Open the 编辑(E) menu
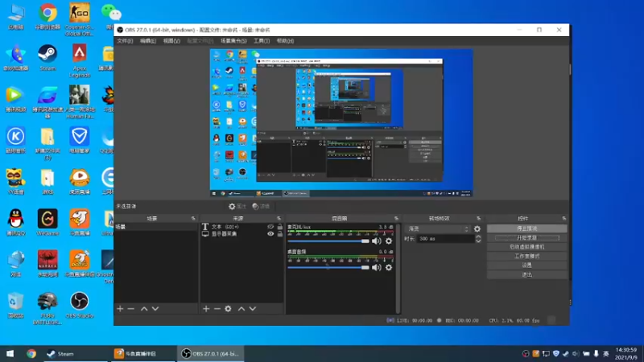Image resolution: width=644 pixels, height=362 pixels. coord(148,41)
